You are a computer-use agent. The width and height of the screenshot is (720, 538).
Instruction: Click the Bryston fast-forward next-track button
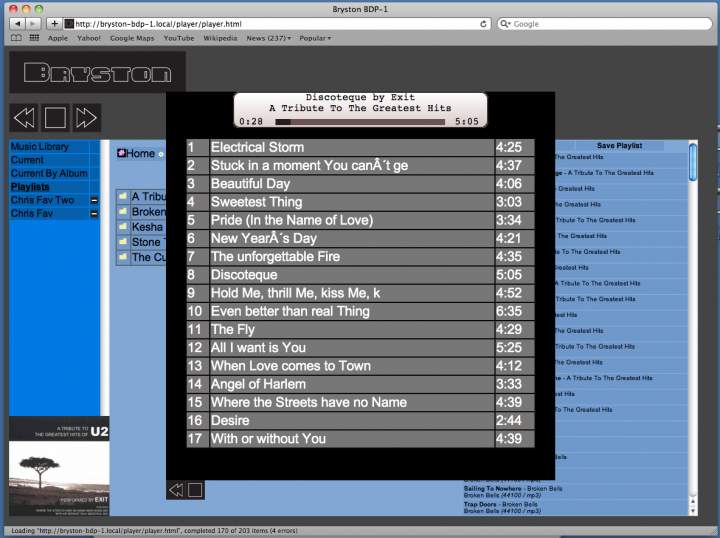coord(86,118)
